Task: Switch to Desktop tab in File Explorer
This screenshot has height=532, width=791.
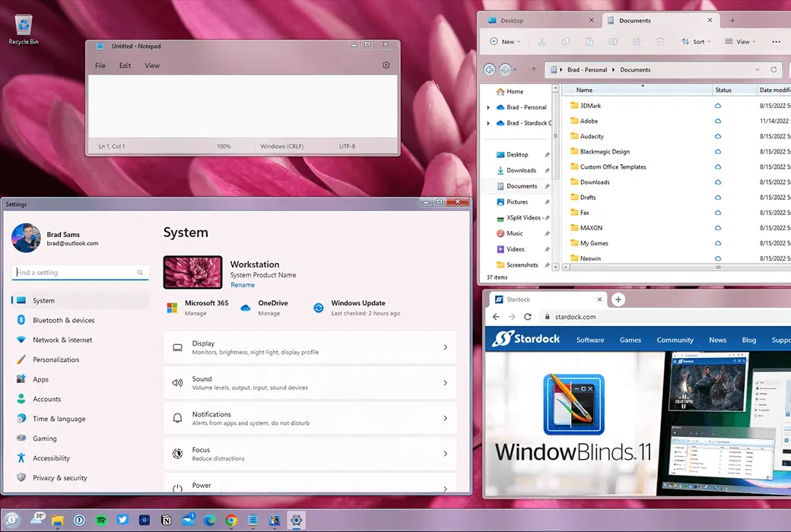Action: click(540, 21)
